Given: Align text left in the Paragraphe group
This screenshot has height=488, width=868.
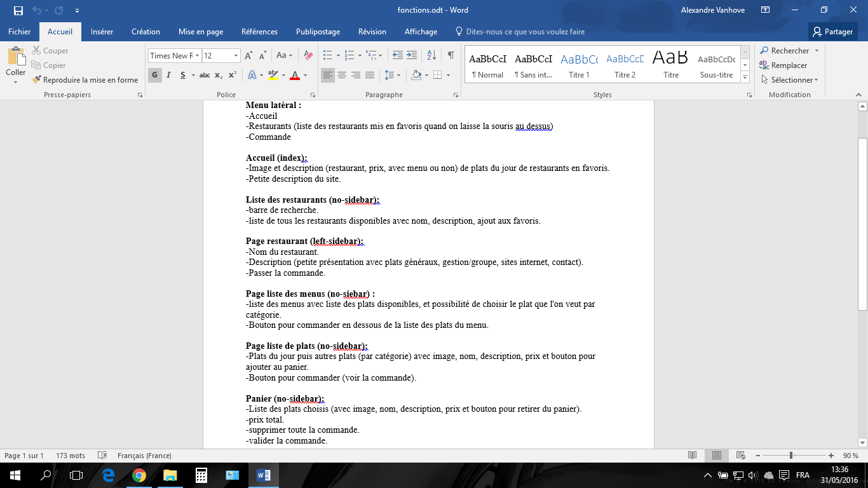Looking at the screenshot, I should [x=328, y=75].
